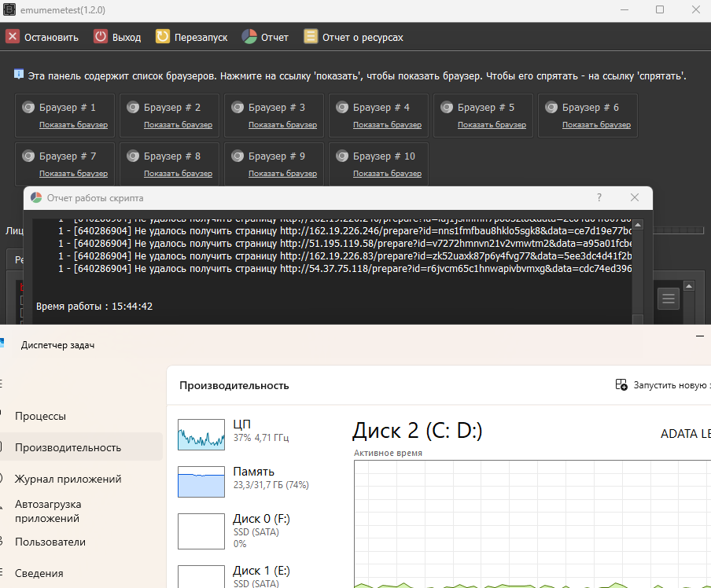The image size is (711, 588).
Task: Click the Браузер # 10 status icon
Action: pyautogui.click(x=342, y=156)
